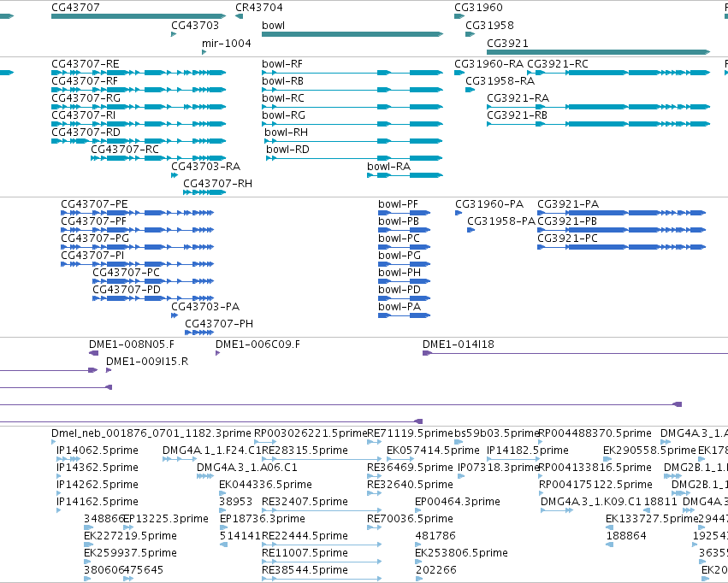Viewport: 728px width, 583px height.
Task: Select transcript label bowl-RC
Action: [x=283, y=98]
